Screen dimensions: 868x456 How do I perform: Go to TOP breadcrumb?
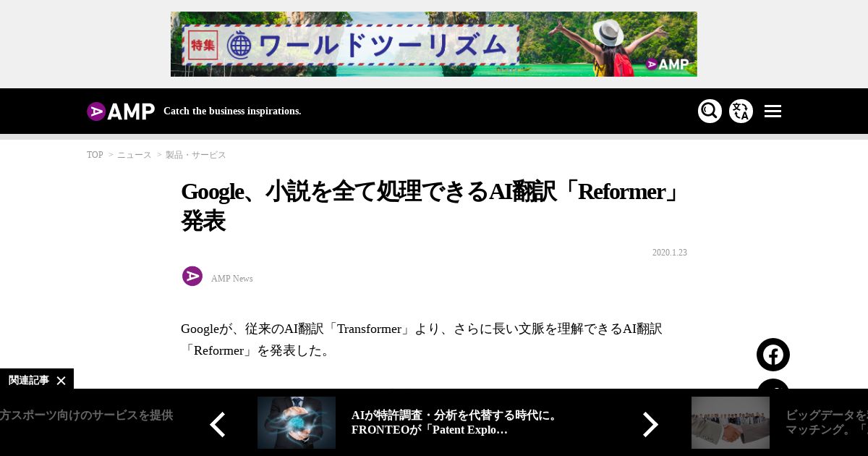pyautogui.click(x=95, y=155)
